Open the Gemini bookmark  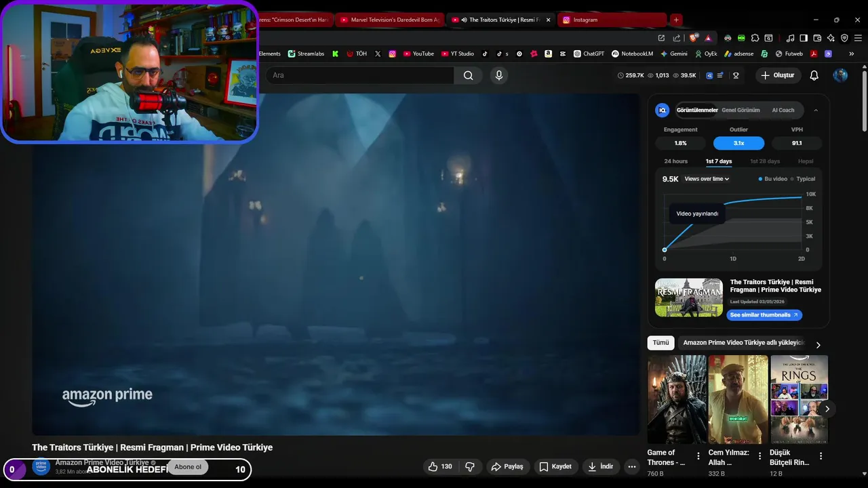pyautogui.click(x=673, y=54)
